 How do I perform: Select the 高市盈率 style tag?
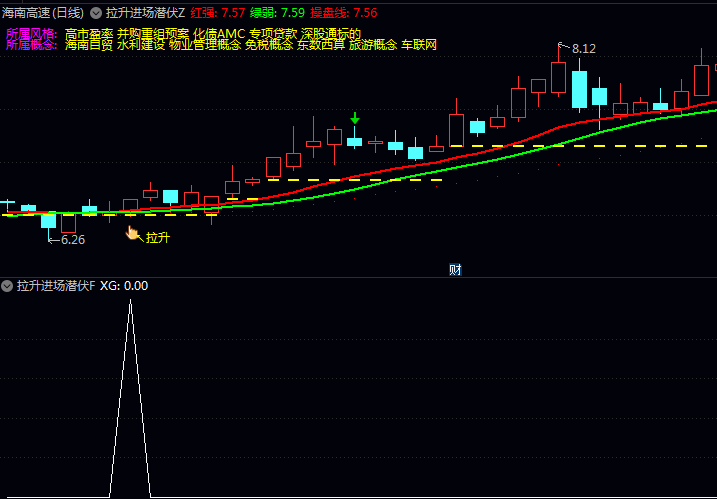[89, 34]
